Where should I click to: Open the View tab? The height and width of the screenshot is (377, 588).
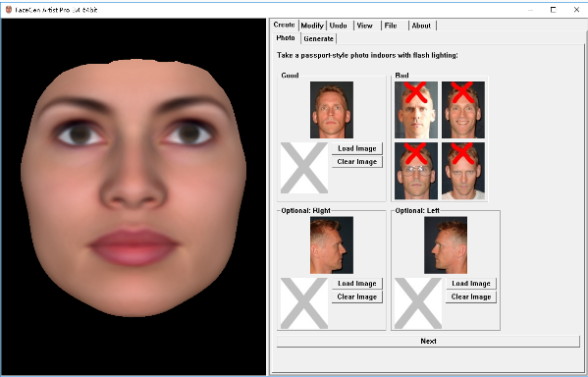pos(365,26)
